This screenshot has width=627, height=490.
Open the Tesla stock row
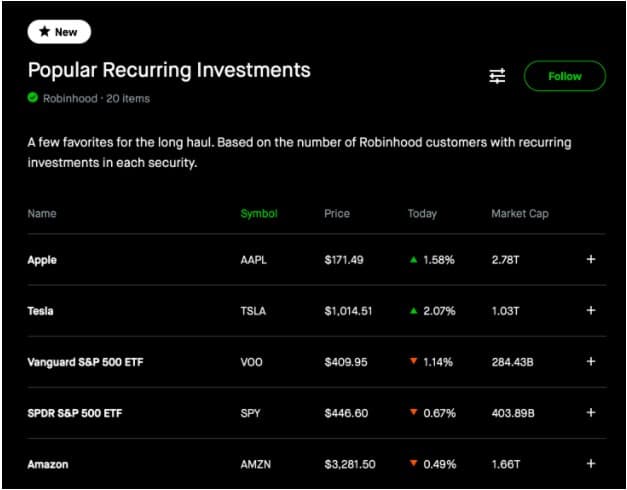317,311
